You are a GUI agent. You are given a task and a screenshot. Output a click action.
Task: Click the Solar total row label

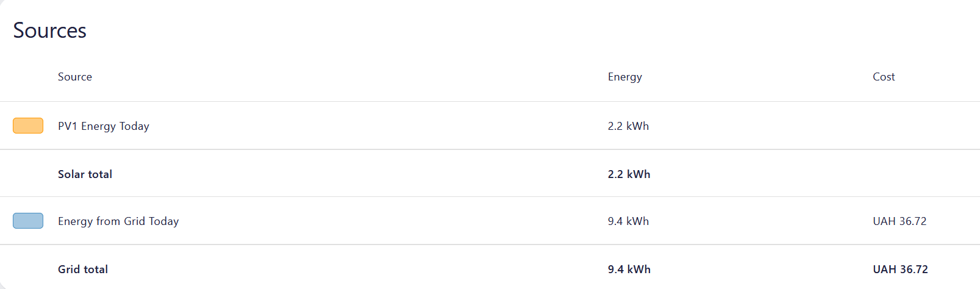[x=85, y=174]
